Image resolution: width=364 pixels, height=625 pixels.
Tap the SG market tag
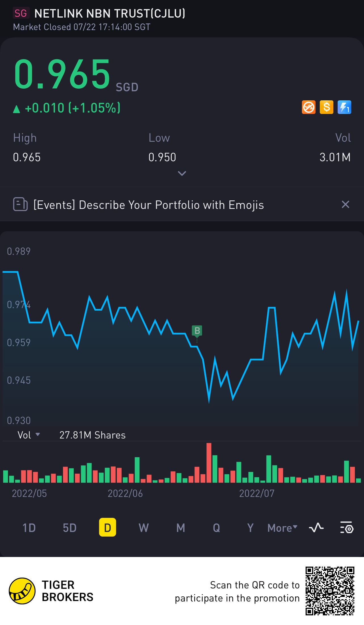tap(21, 13)
